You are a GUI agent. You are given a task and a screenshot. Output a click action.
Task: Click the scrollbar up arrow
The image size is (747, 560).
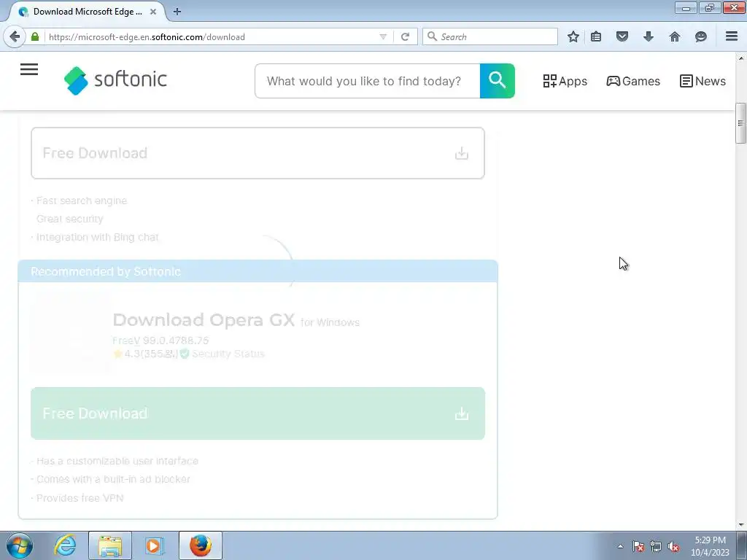[x=741, y=58]
